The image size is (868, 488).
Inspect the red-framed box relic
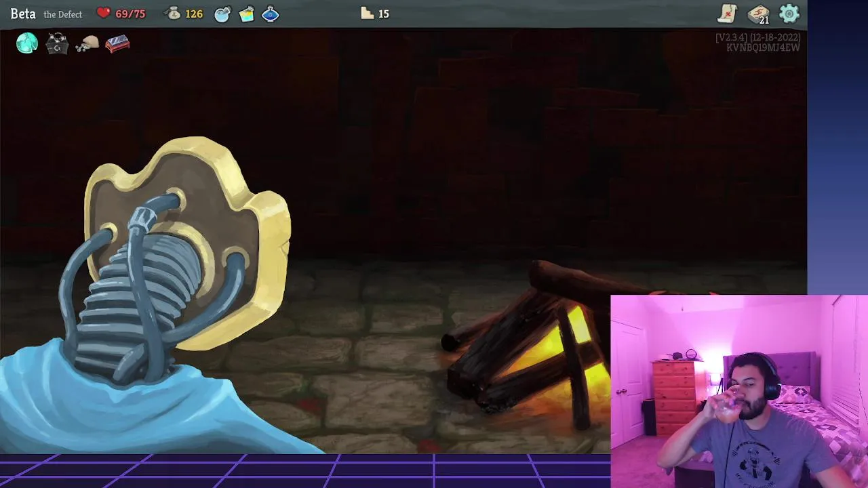coord(117,44)
